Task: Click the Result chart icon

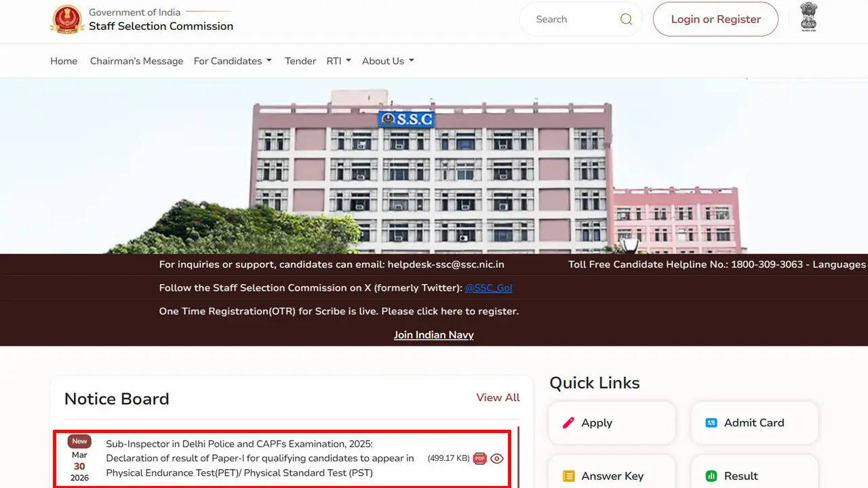Action: pyautogui.click(x=711, y=476)
